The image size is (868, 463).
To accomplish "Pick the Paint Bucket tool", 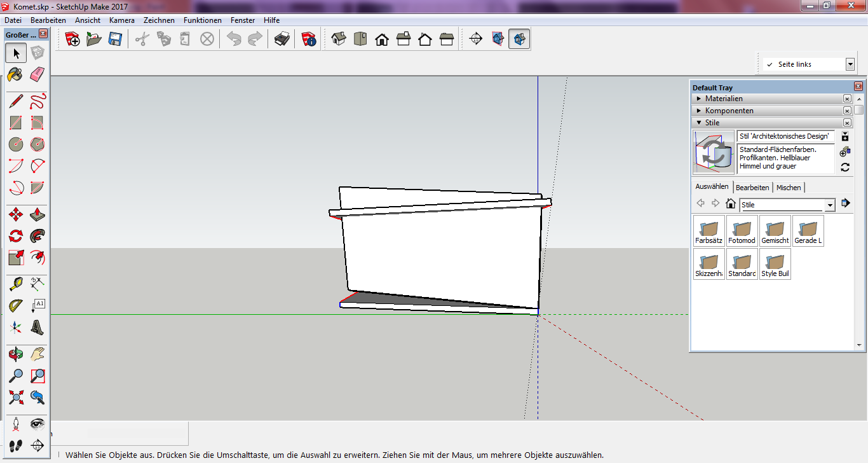I will (x=16, y=74).
